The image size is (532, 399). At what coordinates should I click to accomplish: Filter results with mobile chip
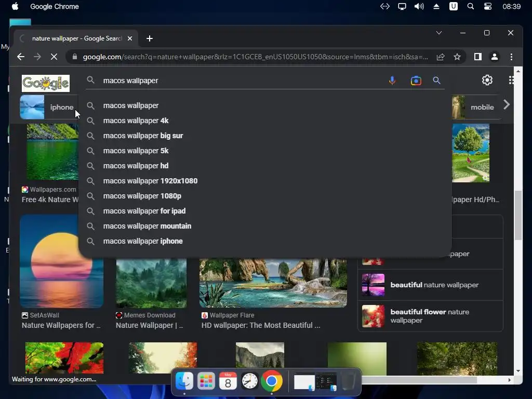coord(476,107)
